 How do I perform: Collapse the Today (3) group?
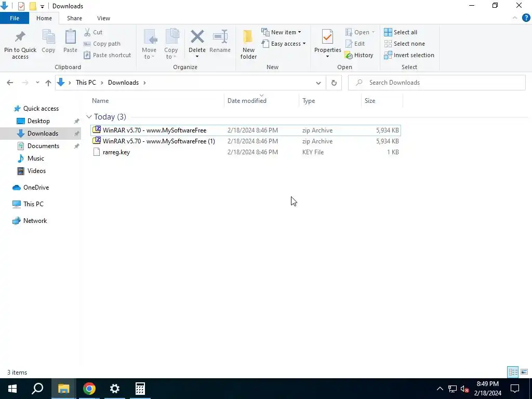(x=89, y=117)
